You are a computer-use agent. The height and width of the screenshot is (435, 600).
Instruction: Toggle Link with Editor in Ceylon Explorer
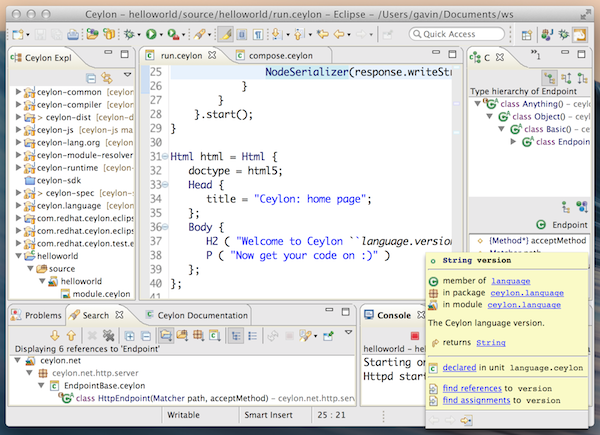click(106, 77)
